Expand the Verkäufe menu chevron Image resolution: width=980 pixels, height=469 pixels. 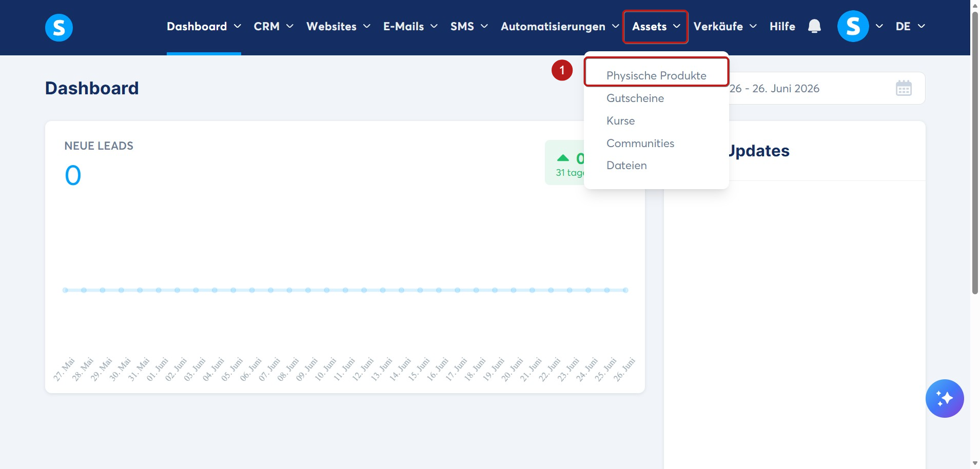coord(753,26)
